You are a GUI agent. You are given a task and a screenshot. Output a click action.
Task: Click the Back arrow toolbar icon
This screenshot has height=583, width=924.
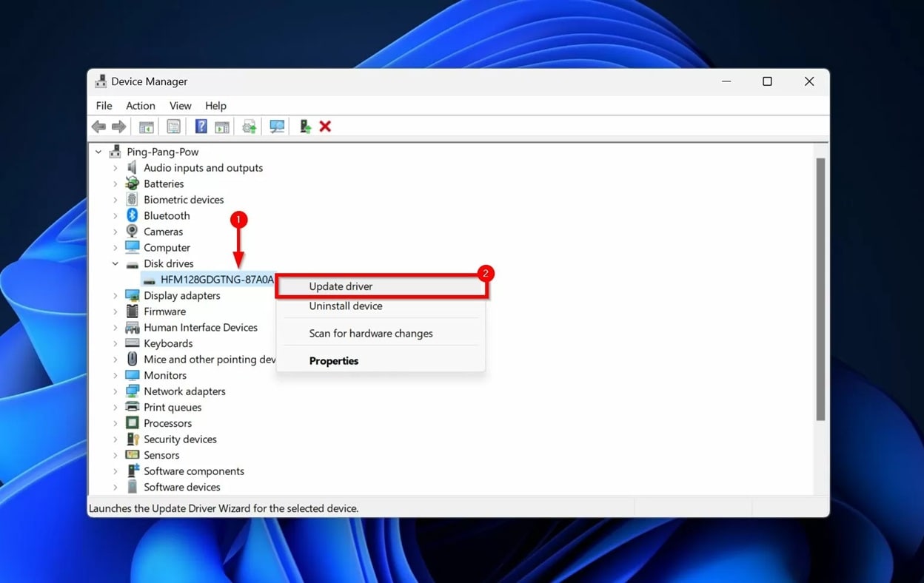(98, 127)
